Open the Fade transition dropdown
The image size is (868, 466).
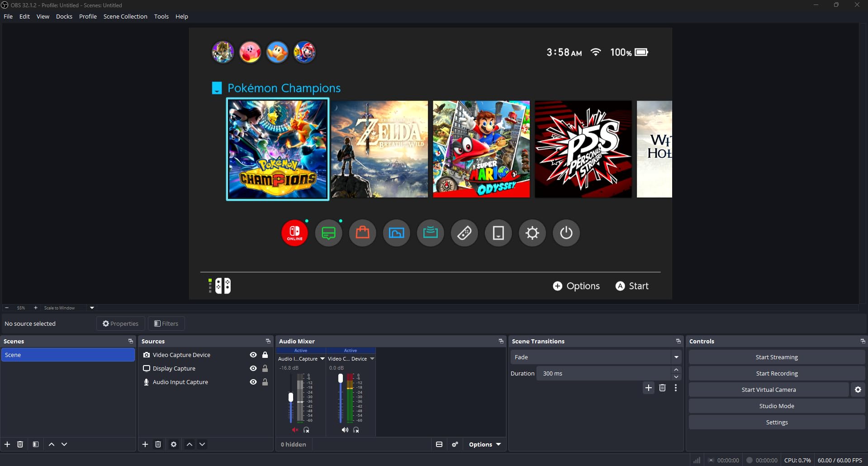596,357
